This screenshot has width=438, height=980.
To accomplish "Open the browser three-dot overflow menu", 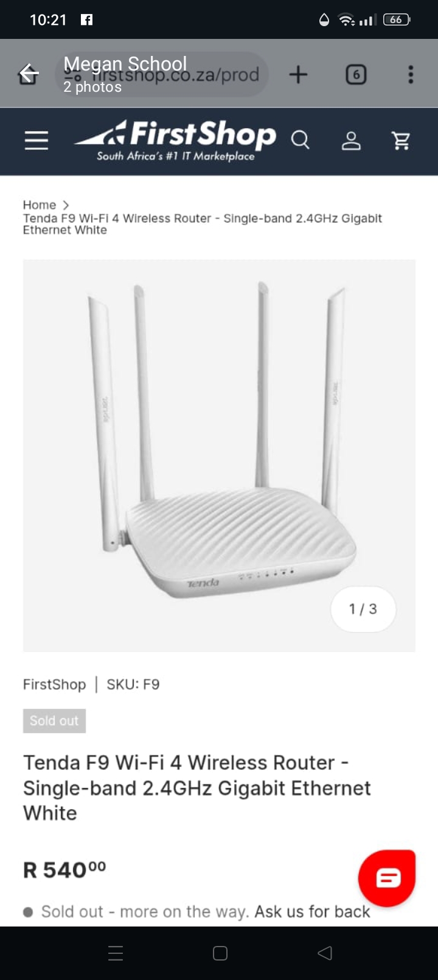I will (x=411, y=75).
